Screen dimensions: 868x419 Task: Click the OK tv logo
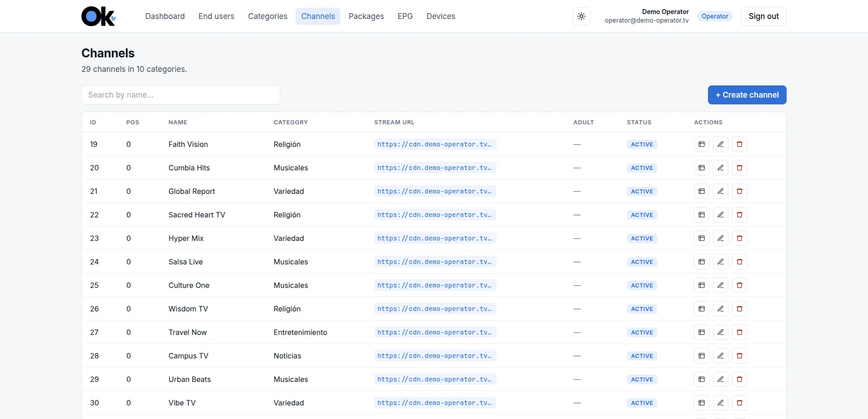click(99, 16)
